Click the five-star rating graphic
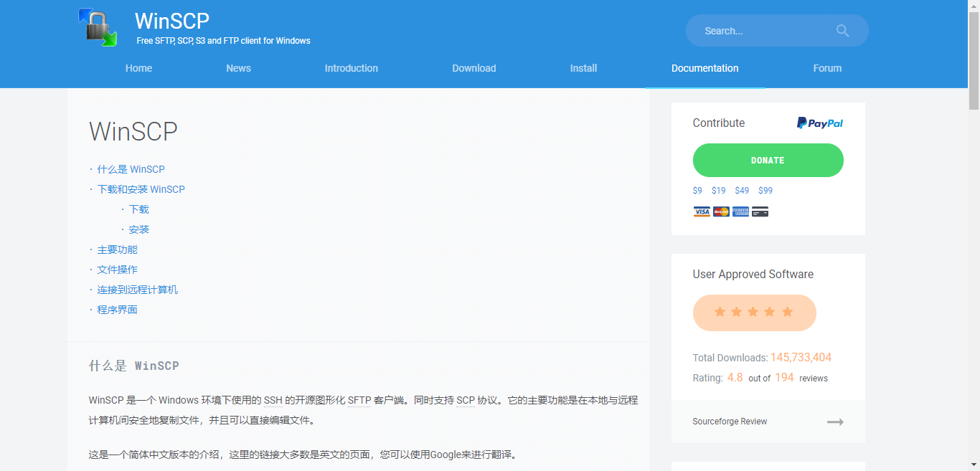The height and width of the screenshot is (471, 980). click(754, 313)
